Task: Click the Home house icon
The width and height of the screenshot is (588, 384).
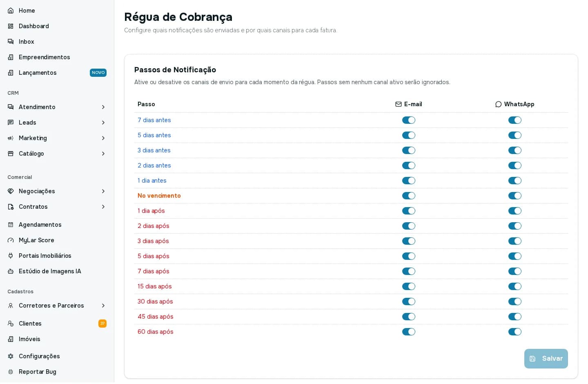Action: [11, 11]
